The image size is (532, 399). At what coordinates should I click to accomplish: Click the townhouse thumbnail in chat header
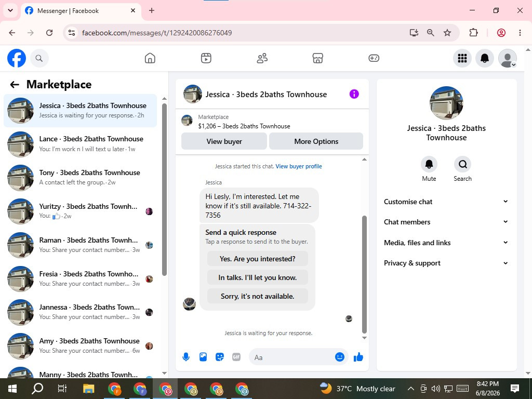[x=192, y=94]
